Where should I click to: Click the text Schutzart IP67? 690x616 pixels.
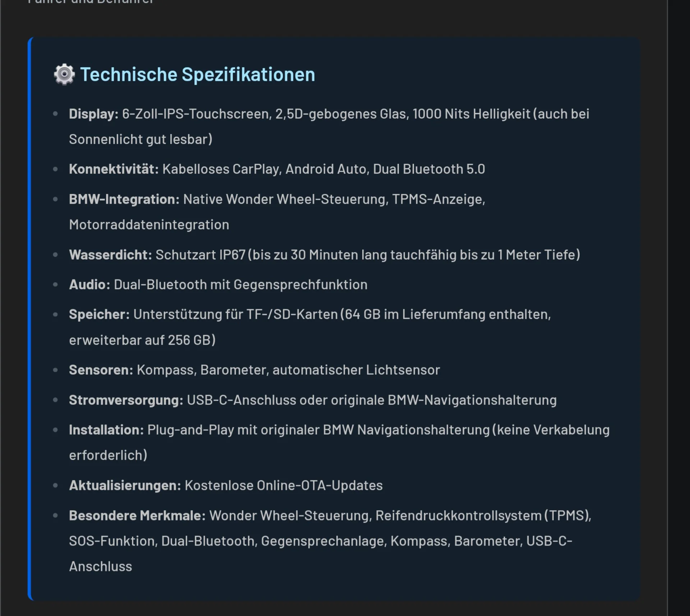[200, 255]
